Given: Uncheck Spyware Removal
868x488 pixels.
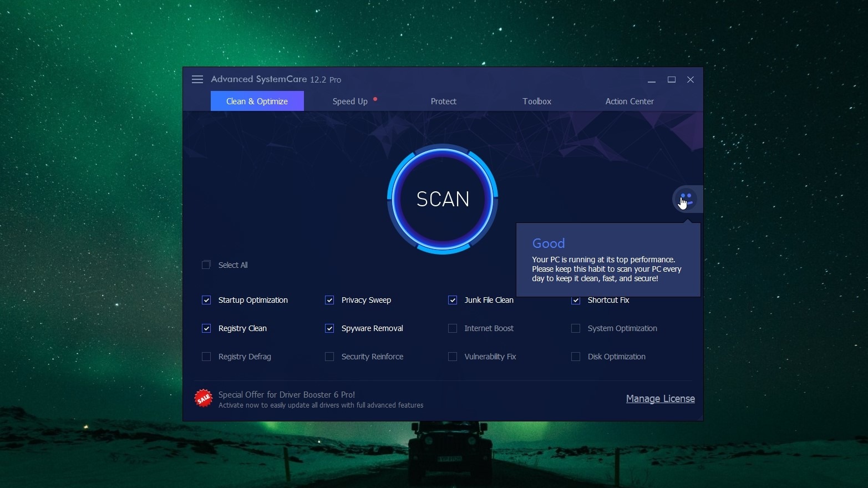Looking at the screenshot, I should [329, 328].
